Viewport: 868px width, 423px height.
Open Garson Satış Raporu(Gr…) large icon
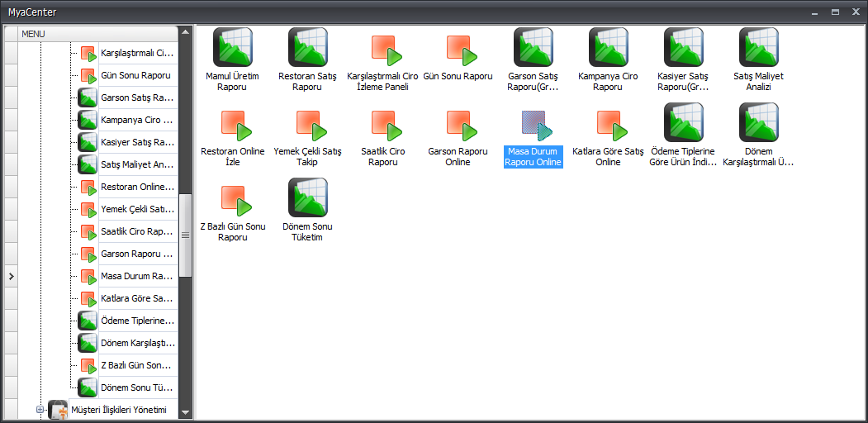coord(534,47)
